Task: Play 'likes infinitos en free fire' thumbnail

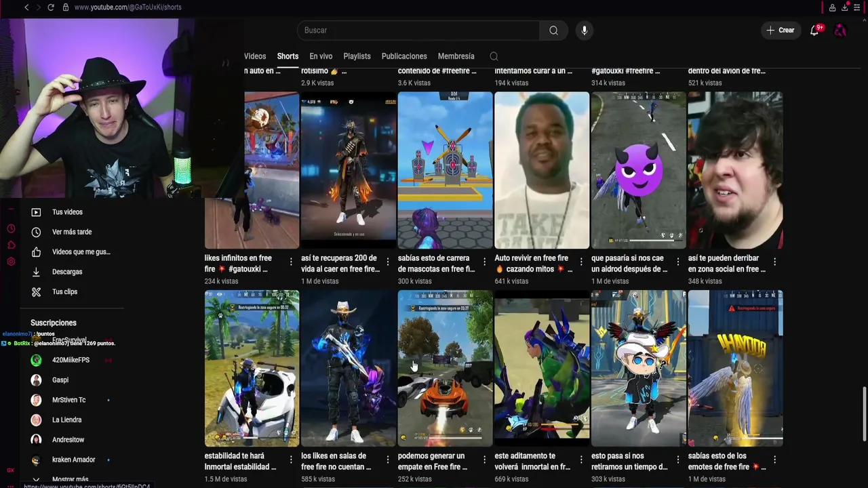Action: [x=252, y=171]
